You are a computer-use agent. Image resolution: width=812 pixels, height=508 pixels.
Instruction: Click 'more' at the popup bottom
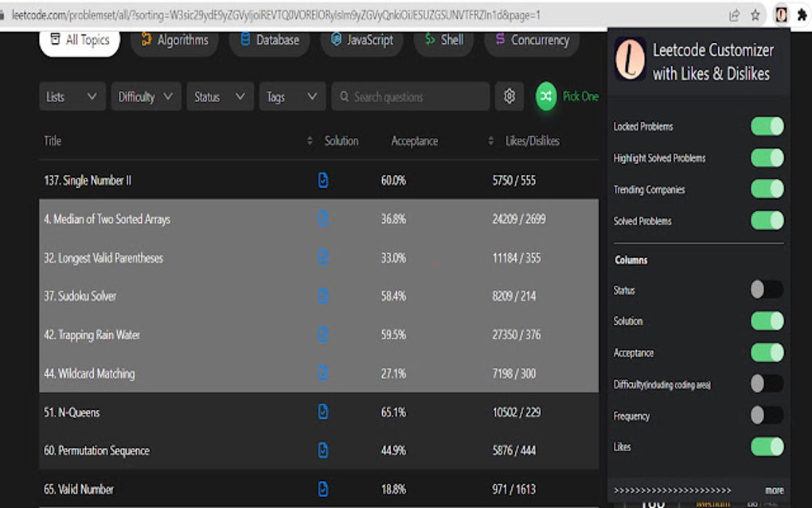coord(775,490)
